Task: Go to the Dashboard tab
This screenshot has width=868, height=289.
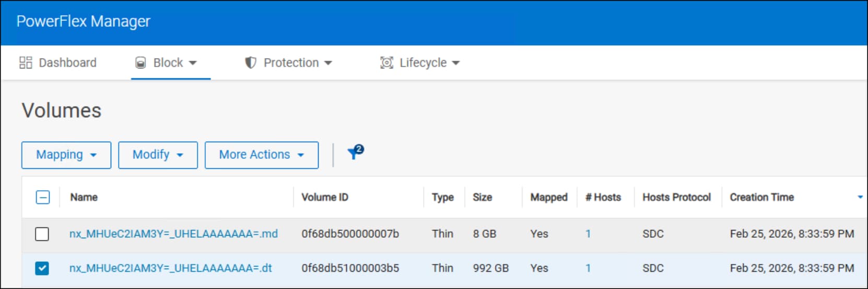Action: pyautogui.click(x=58, y=63)
